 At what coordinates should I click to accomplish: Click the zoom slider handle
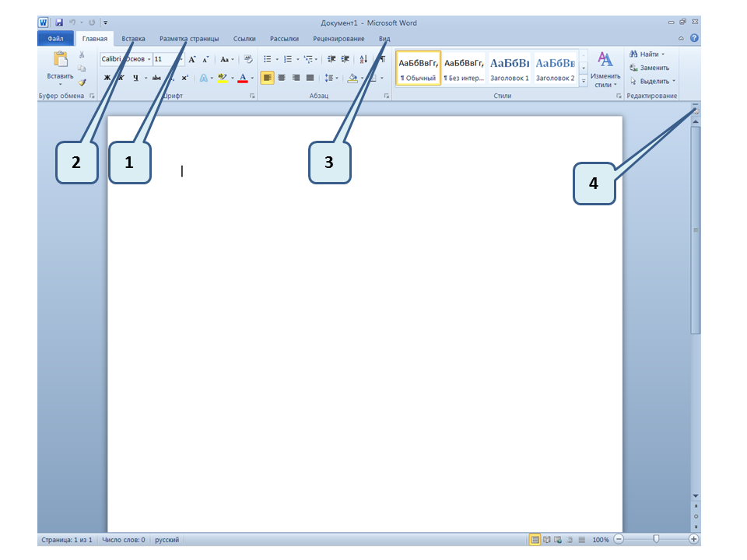pos(656,539)
